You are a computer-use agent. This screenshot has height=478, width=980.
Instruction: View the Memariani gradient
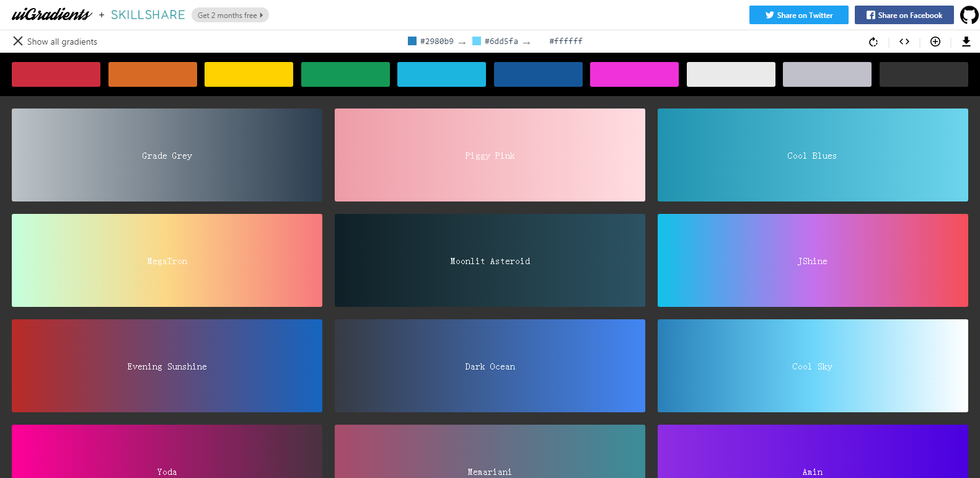click(x=490, y=451)
